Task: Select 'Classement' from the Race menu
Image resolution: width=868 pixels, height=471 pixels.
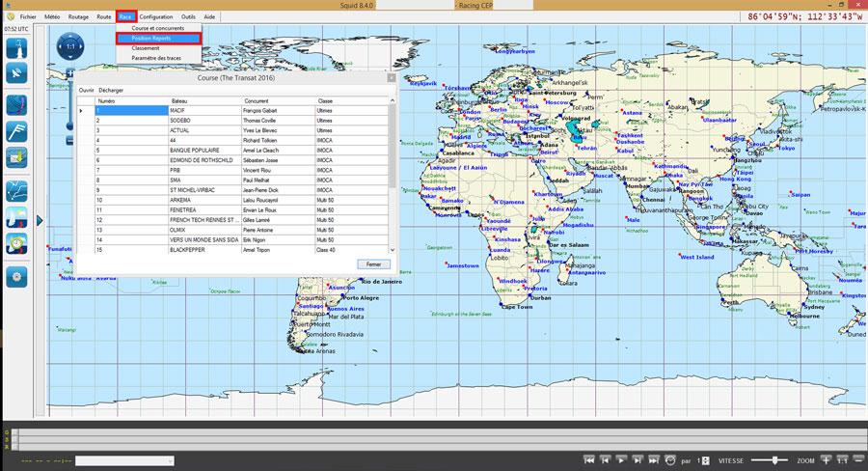Action: point(147,48)
